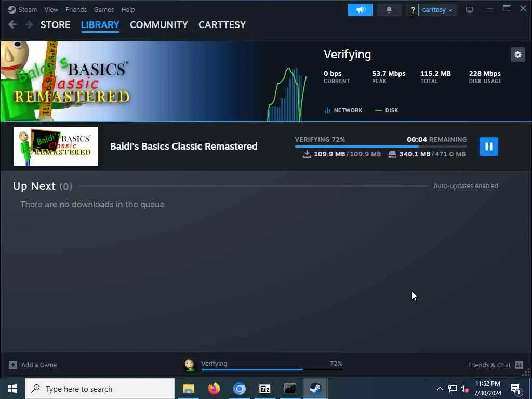The image size is (532, 399).
Task: Click the muted volume tray icon
Action: coord(465,389)
